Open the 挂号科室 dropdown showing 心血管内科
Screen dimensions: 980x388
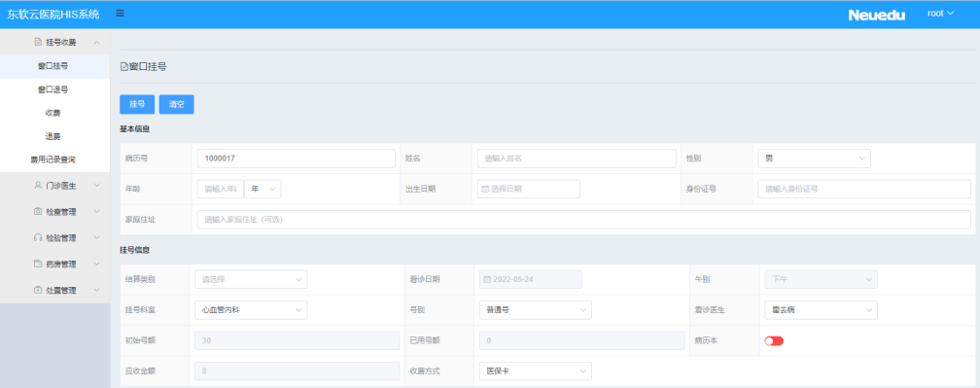click(251, 310)
